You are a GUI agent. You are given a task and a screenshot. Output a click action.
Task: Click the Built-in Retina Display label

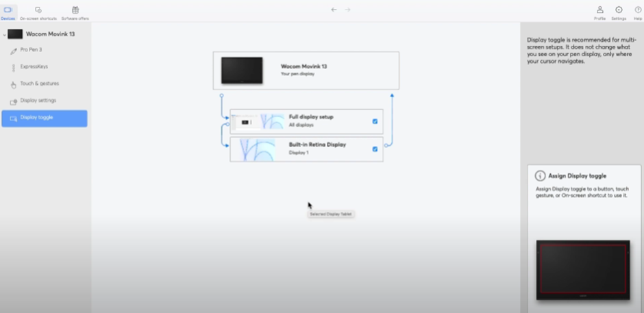tap(317, 145)
